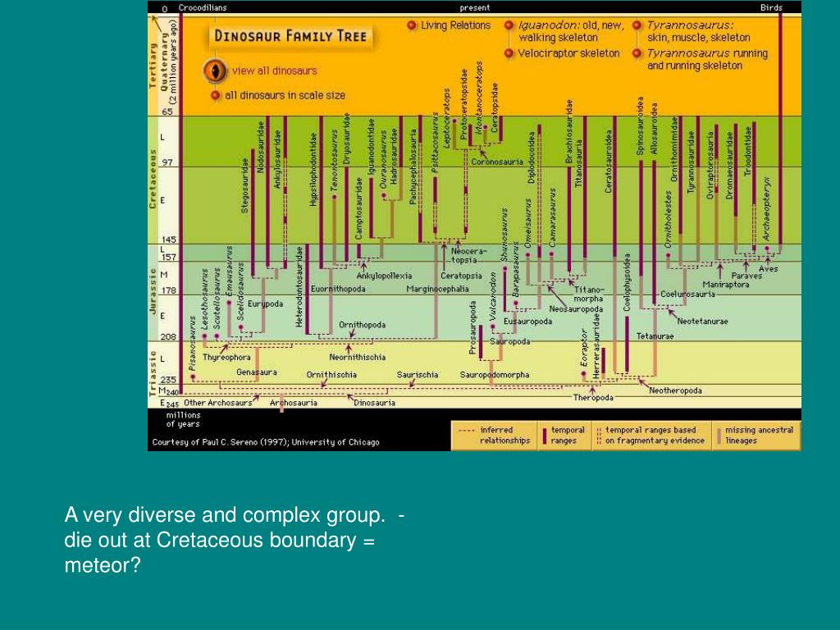The height and width of the screenshot is (630, 840).
Task: Select the Theropoda label
Action: point(593,398)
